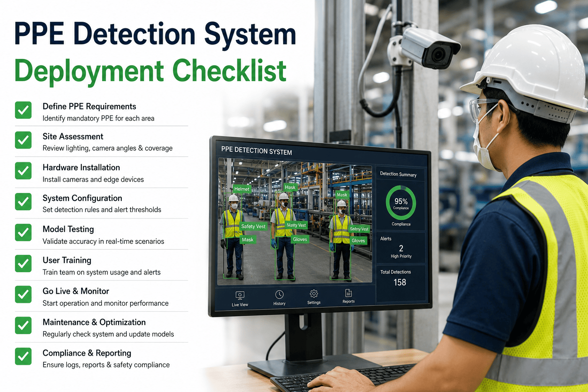Toggle the System Configuration checkbox
Screen dimensions: 588x392
click(23, 201)
